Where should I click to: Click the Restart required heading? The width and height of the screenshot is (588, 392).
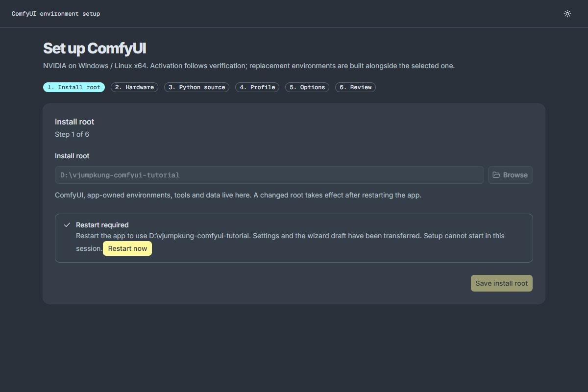102,225
